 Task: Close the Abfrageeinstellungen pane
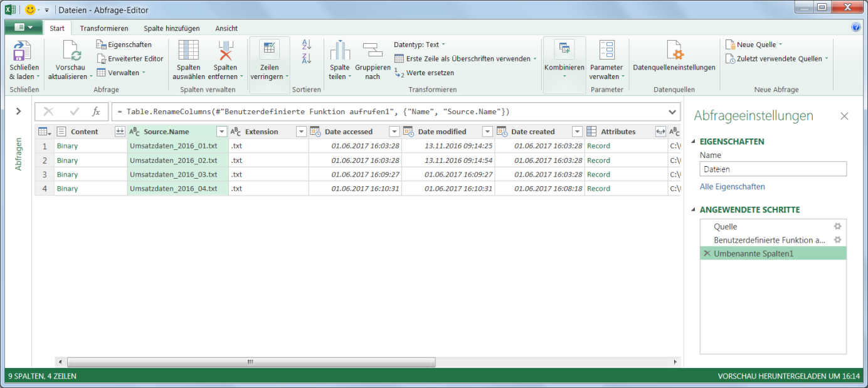point(844,116)
